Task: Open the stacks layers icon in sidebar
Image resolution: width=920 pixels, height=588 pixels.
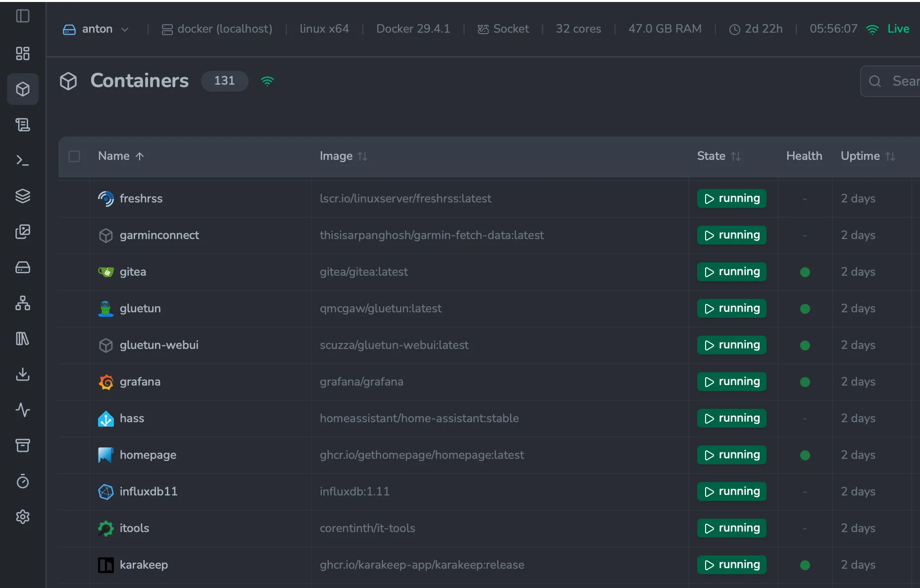Action: [x=23, y=196]
